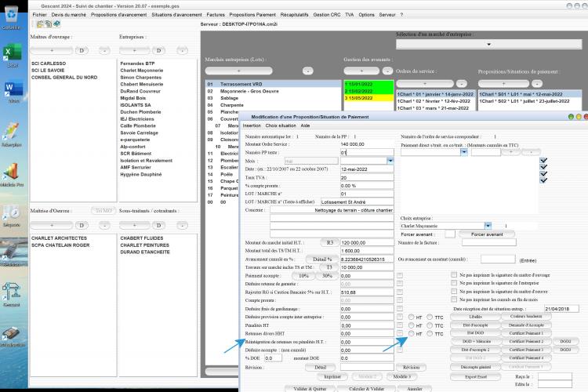Viewport: 588px width, 392px height.
Task: Click the Valider & Quitter button
Action: coord(310,389)
